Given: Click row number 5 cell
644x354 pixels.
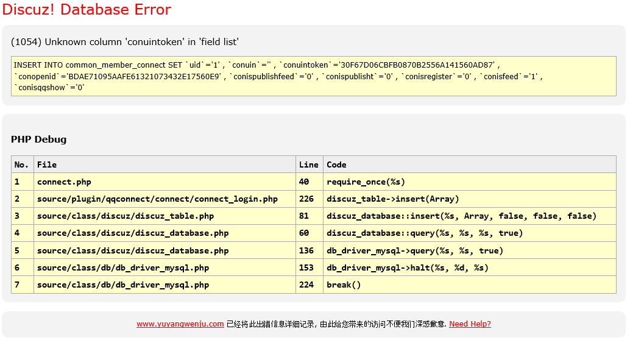Looking at the screenshot, I should (x=23, y=250).
